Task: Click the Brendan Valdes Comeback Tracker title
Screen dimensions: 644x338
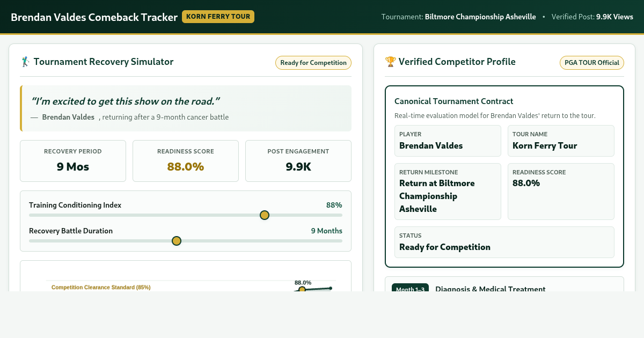Action: [x=94, y=17]
